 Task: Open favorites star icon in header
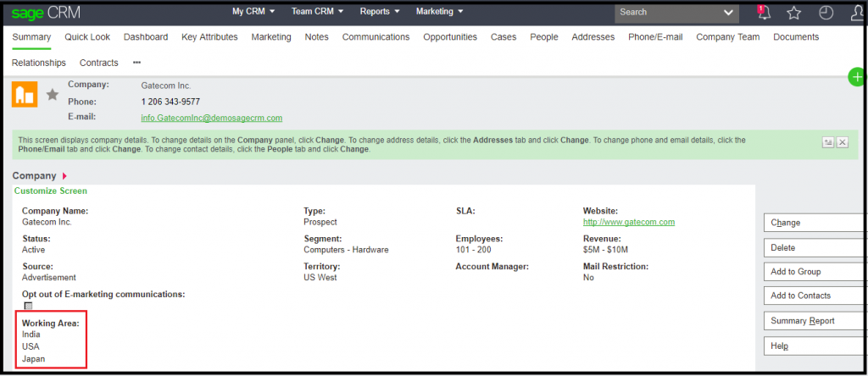[793, 13]
